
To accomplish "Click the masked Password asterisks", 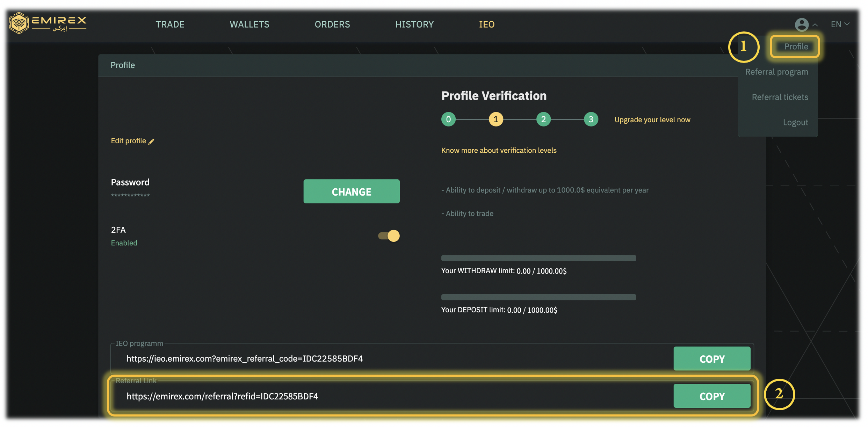I will coord(130,196).
